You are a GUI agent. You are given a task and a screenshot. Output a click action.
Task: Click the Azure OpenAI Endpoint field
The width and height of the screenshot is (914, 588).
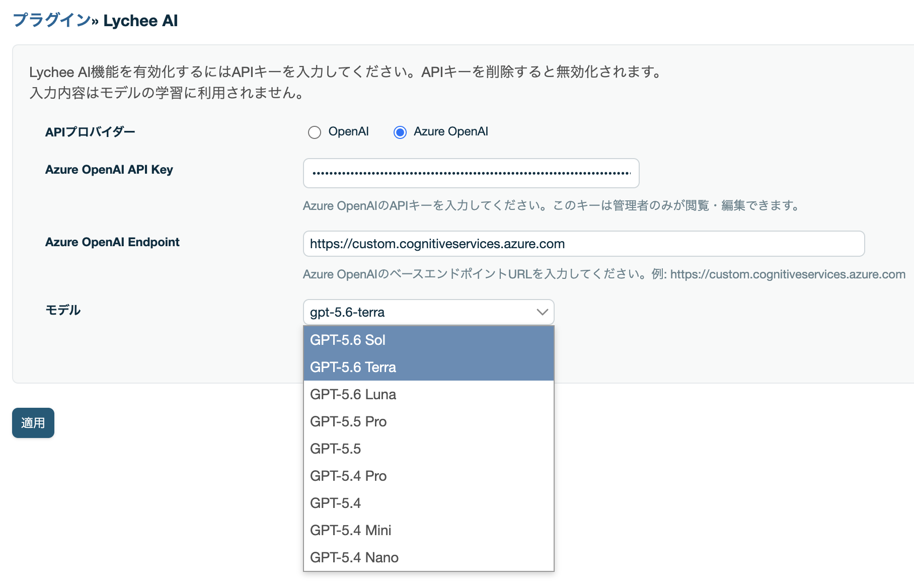point(584,244)
